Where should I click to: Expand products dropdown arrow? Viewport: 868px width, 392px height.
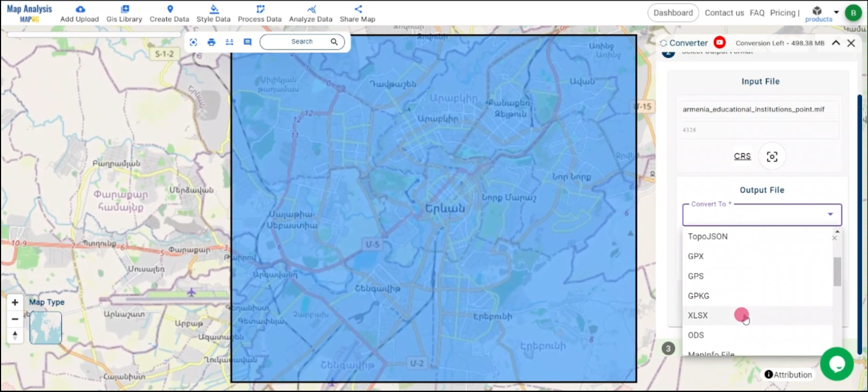[x=836, y=12]
